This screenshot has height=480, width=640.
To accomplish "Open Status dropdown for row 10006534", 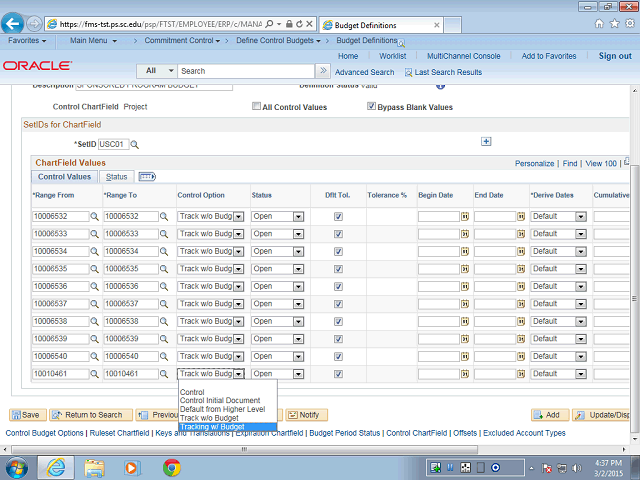I will click(x=298, y=251).
